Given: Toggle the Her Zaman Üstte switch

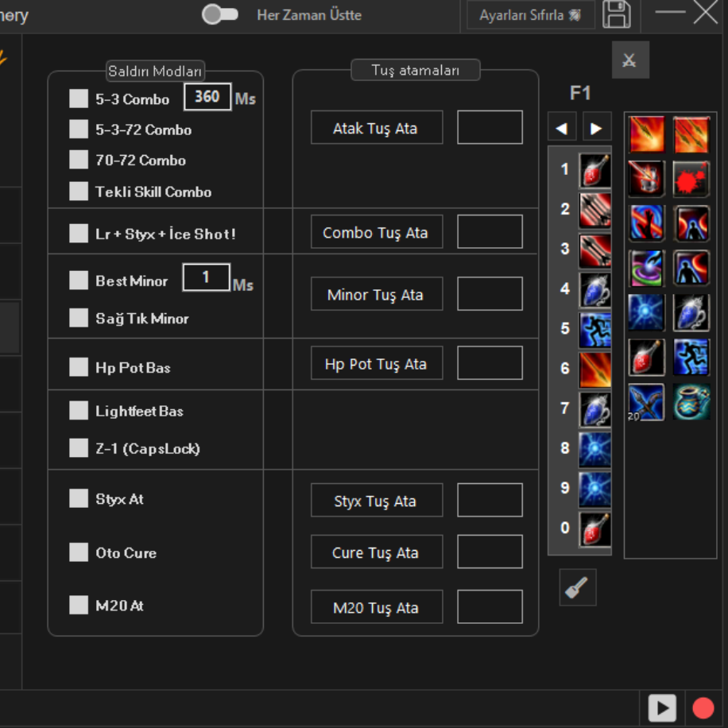Looking at the screenshot, I should coord(220,14).
